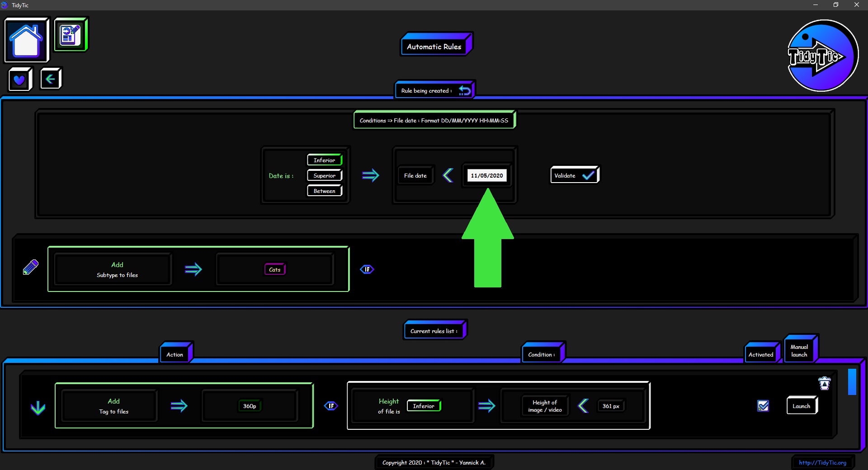Select the Between date option

click(325, 191)
